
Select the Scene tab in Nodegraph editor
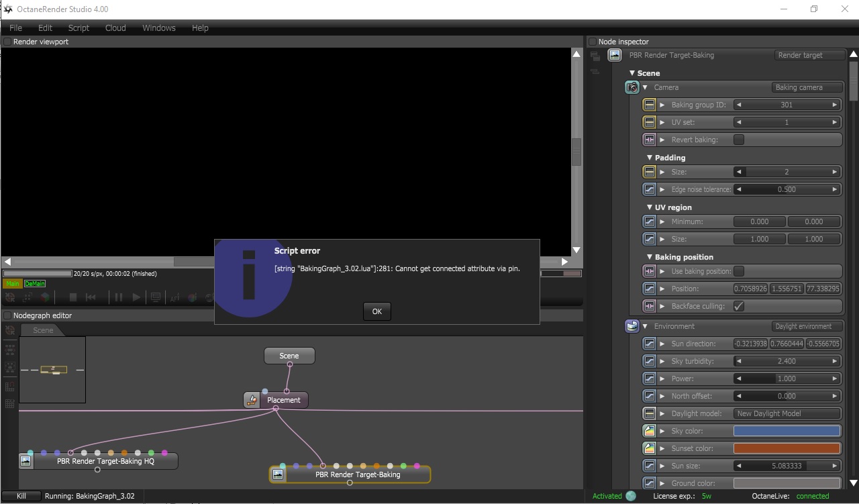(43, 330)
